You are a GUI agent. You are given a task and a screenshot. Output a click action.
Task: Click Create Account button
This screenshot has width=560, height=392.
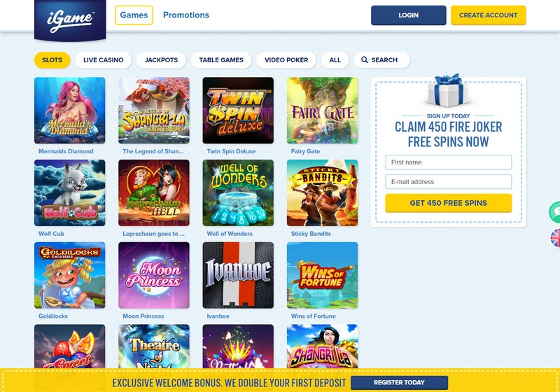(488, 15)
